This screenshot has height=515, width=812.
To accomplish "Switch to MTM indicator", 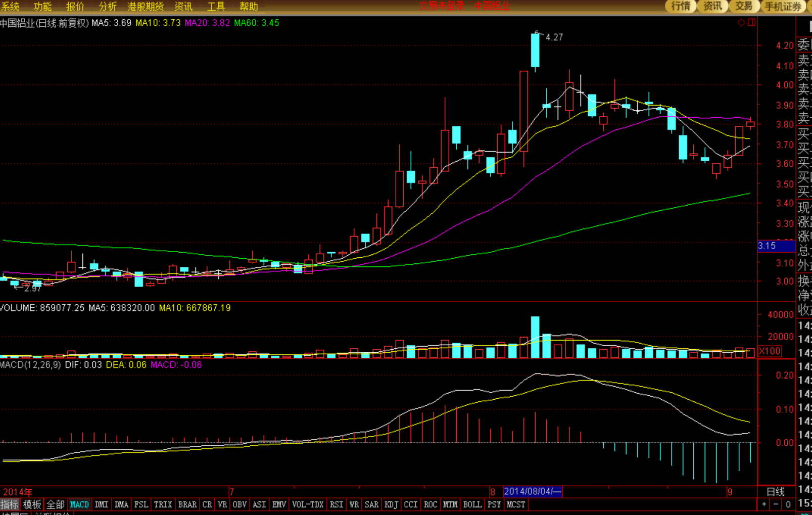I will tap(450, 504).
